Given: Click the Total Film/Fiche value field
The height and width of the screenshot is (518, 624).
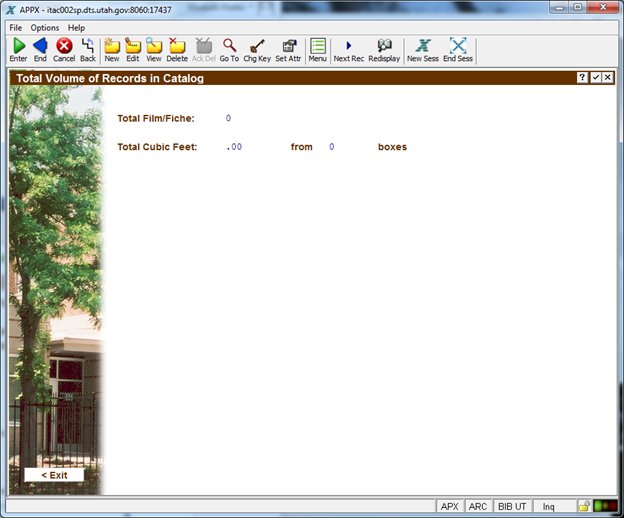Looking at the screenshot, I should point(228,118).
